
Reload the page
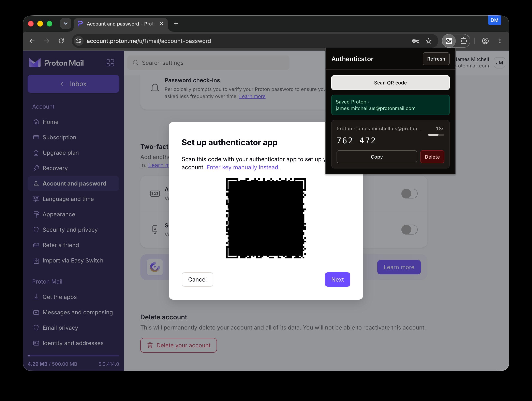pos(61,41)
